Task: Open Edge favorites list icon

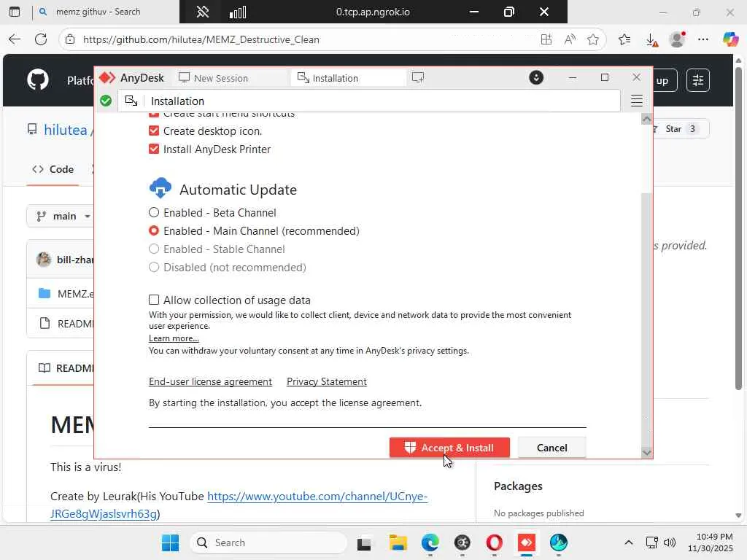Action: tap(624, 39)
